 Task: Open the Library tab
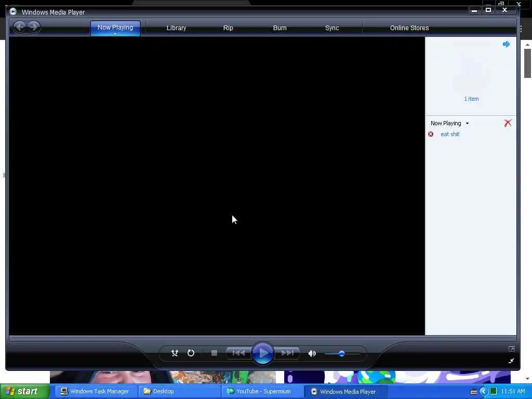[x=176, y=28]
